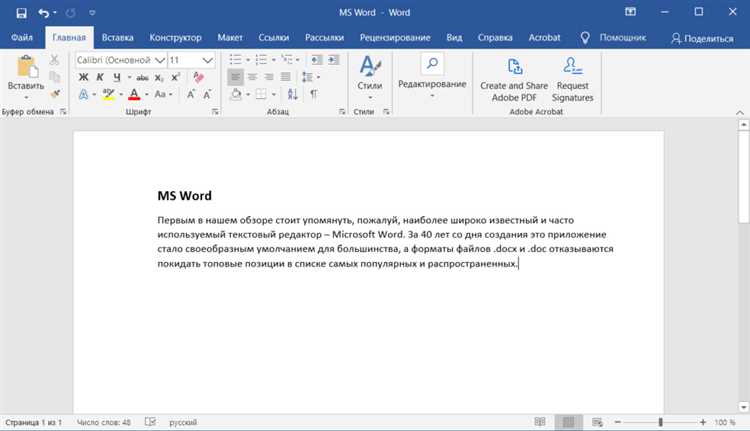Viewport: 750px width, 431px height.
Task: Toggle align left paragraph button
Action: point(235,77)
